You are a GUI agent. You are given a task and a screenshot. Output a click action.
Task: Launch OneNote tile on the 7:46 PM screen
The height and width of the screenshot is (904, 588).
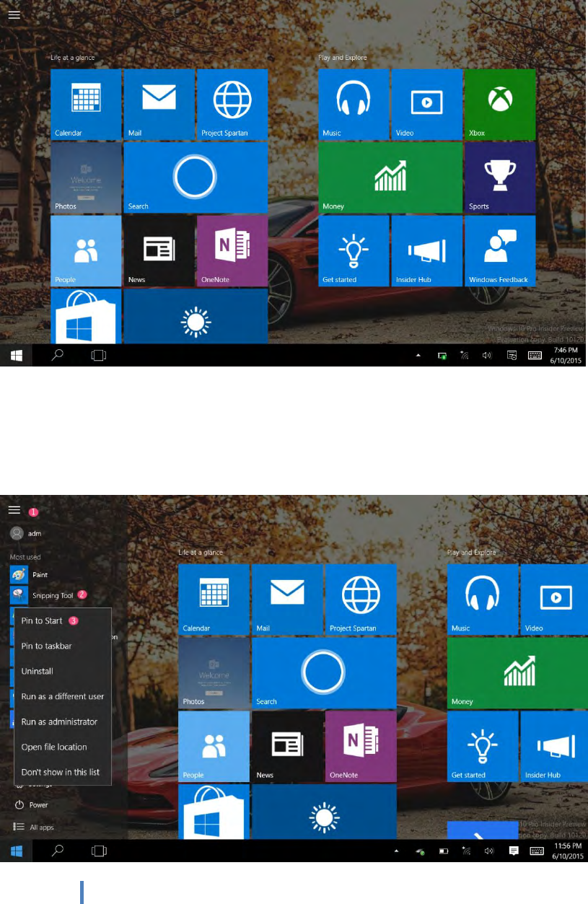(x=232, y=250)
